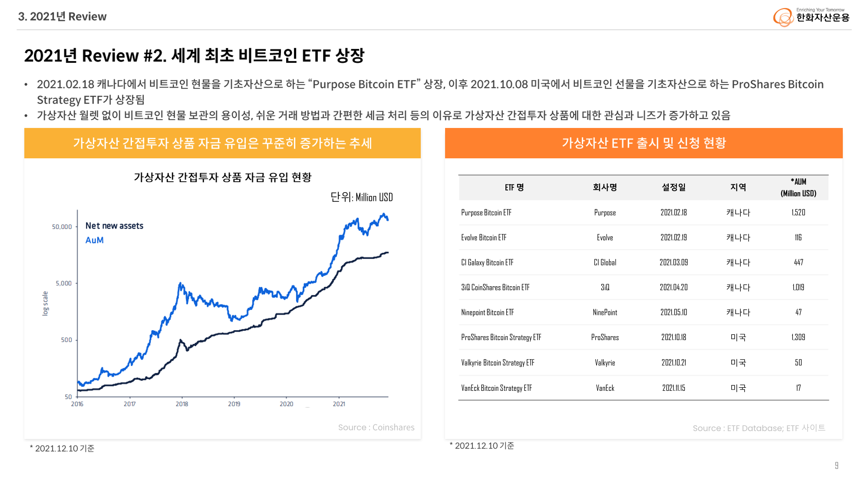Select the yellow fund inflow trend banner
Screen dimensions: 868x488
click(x=222, y=143)
